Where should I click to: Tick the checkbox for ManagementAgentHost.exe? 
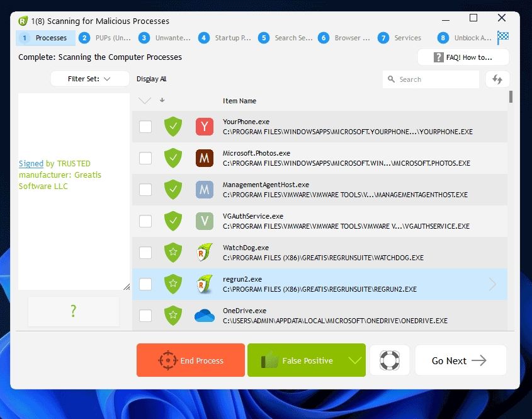(145, 190)
